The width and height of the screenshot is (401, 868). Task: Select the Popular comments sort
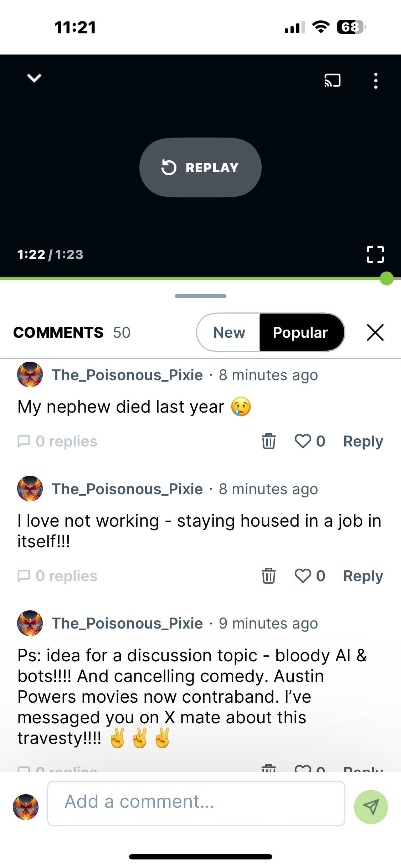300,332
